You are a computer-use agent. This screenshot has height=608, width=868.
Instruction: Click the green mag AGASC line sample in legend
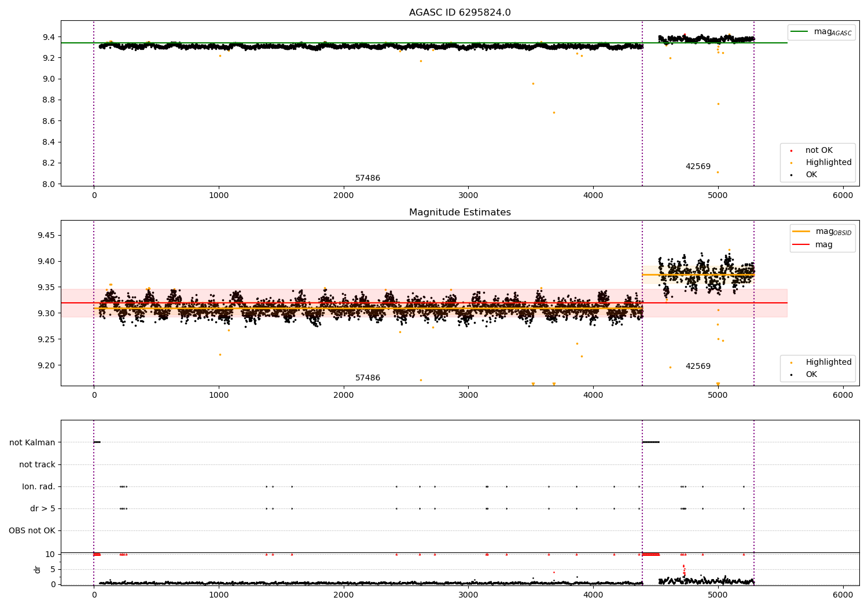click(x=800, y=32)
